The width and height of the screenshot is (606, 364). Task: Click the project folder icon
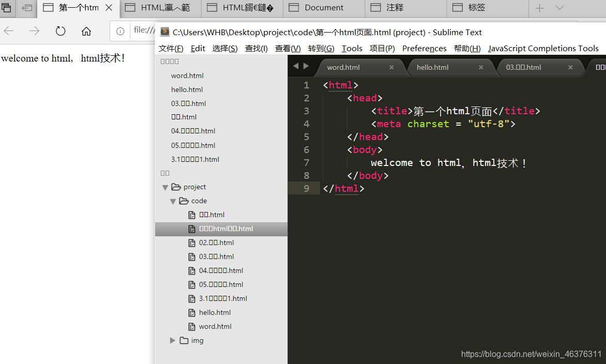coord(176,187)
